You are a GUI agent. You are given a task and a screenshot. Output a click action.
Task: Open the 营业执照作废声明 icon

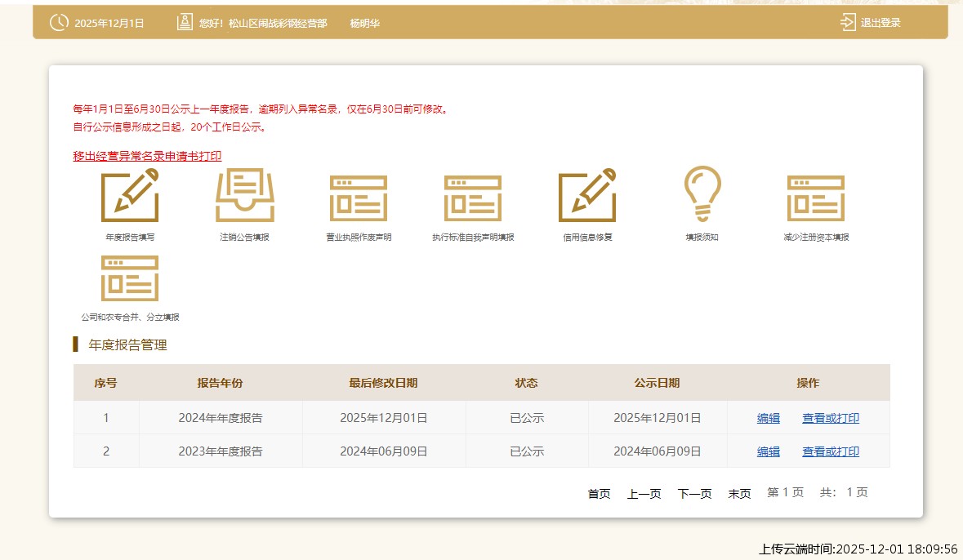[359, 198]
